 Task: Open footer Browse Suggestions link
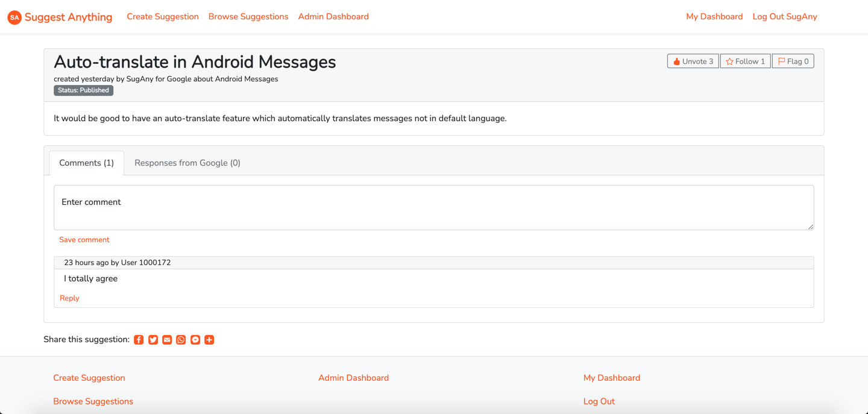[93, 401]
